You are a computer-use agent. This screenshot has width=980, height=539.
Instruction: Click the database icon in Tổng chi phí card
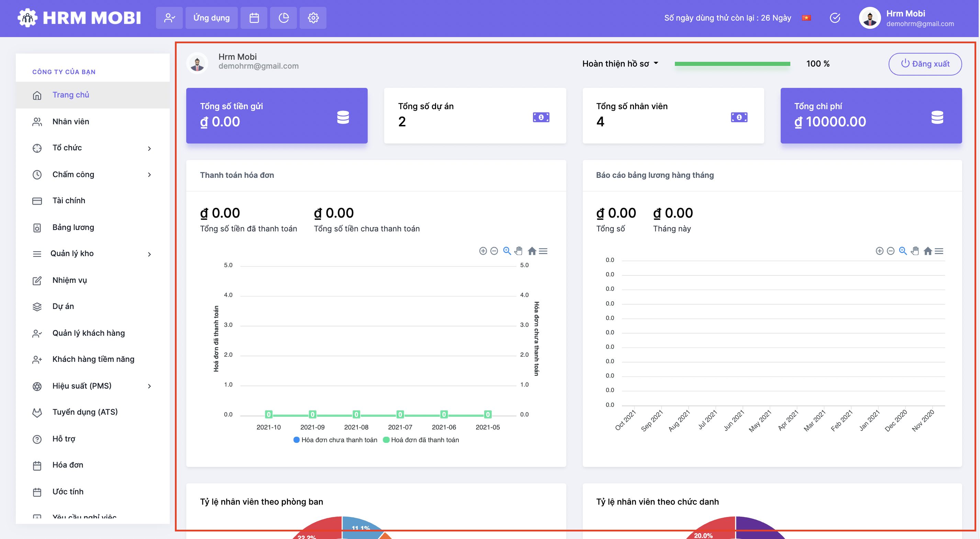[937, 117]
